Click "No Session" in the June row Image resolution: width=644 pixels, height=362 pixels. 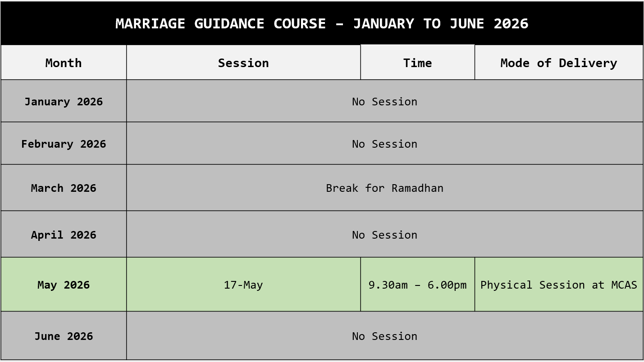coord(384,336)
